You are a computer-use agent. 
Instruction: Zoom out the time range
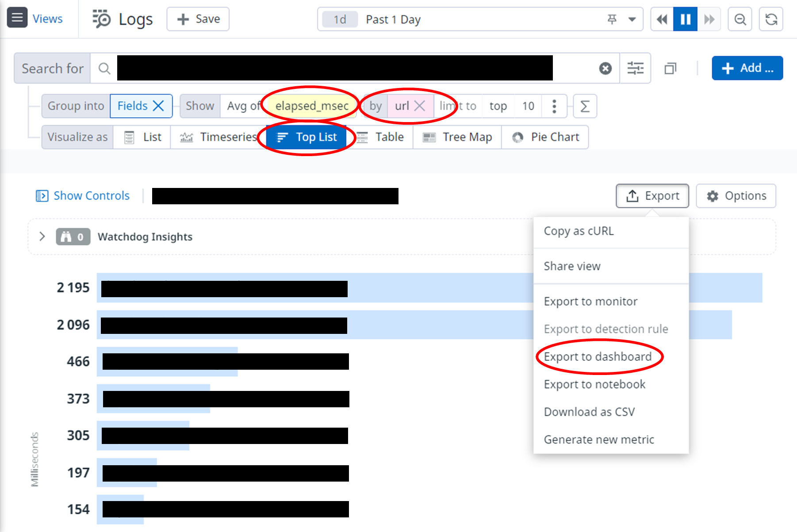point(740,19)
